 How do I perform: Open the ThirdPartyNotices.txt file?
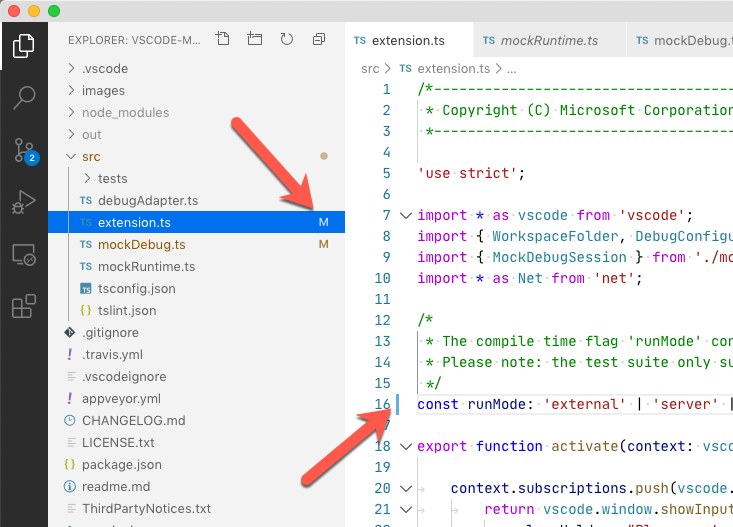(196, 508)
